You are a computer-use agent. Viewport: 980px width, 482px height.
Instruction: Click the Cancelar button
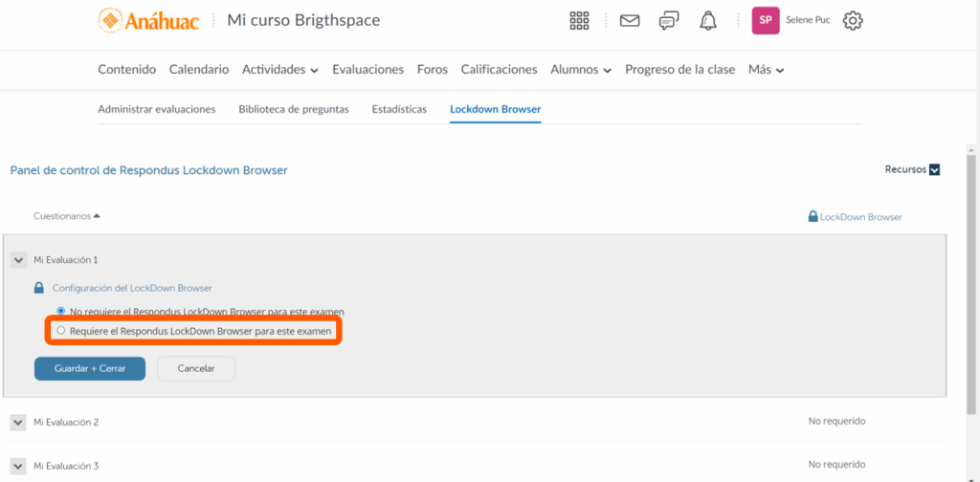click(x=196, y=368)
